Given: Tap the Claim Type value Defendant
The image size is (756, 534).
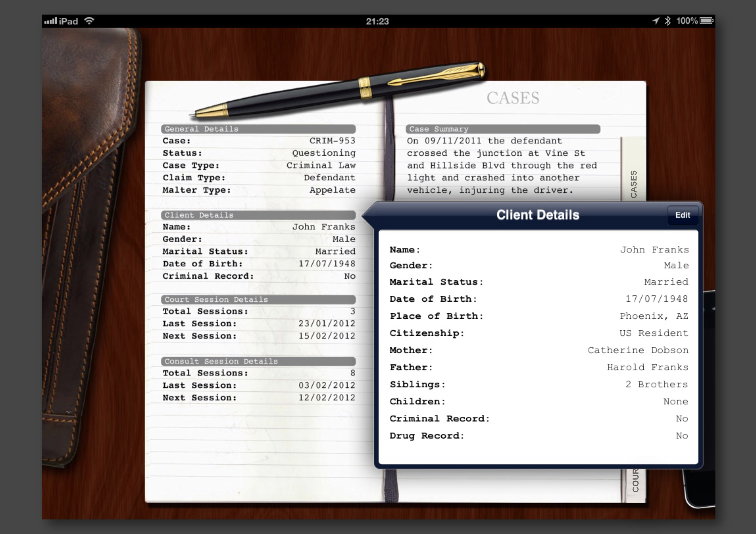Looking at the screenshot, I should tap(329, 178).
